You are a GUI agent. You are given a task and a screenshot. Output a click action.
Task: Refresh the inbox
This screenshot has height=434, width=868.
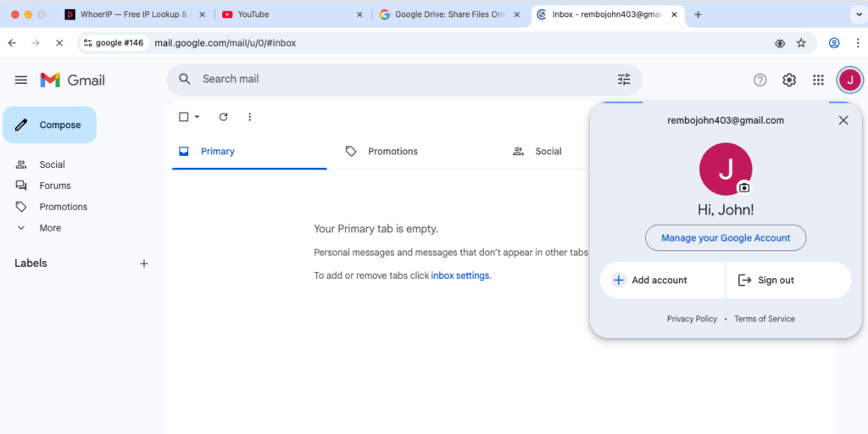(223, 117)
